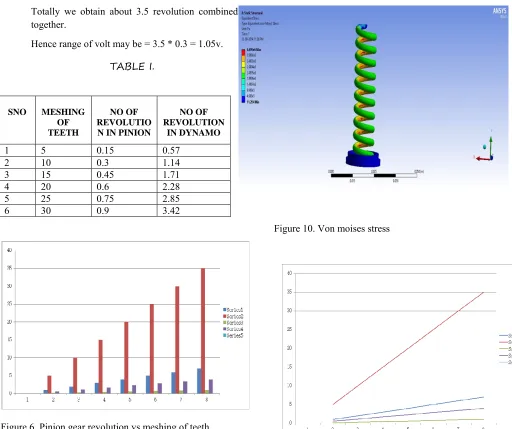This screenshot has width=512, height=429.
Task: Click the '40' y-axis label of the line chart
Action: (x=289, y=273)
